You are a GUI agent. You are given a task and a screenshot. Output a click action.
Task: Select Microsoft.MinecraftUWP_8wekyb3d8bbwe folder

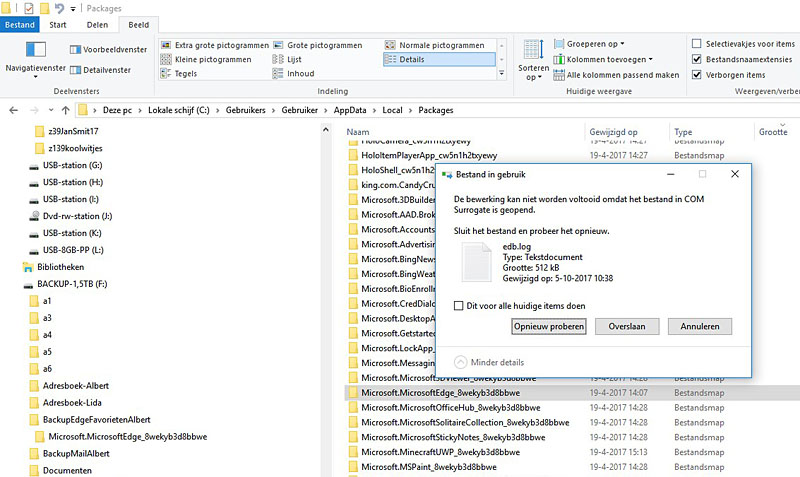[440, 452]
